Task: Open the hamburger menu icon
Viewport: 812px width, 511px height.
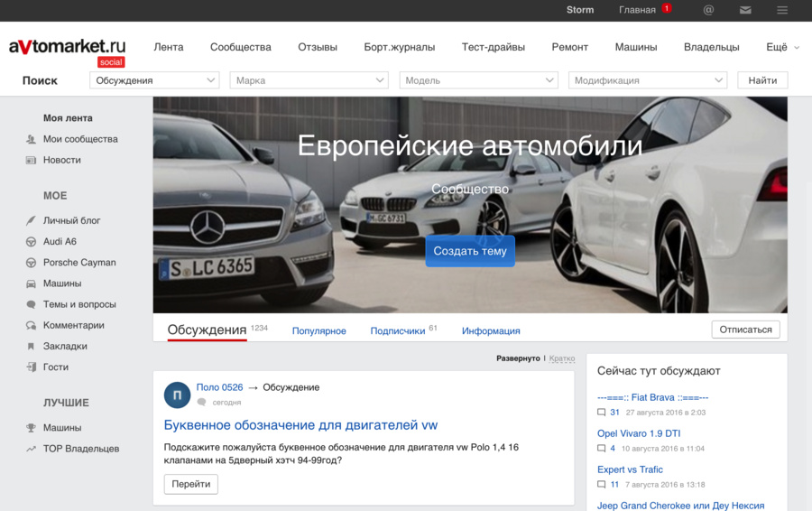Action: click(782, 10)
